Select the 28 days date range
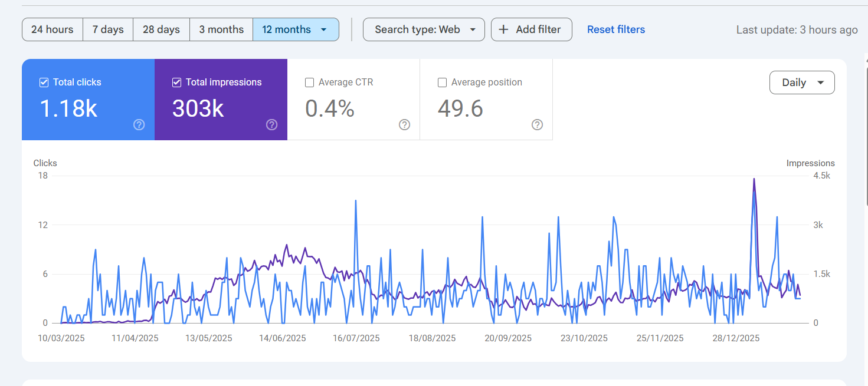Viewport: 868px width, 386px height. tap(161, 29)
